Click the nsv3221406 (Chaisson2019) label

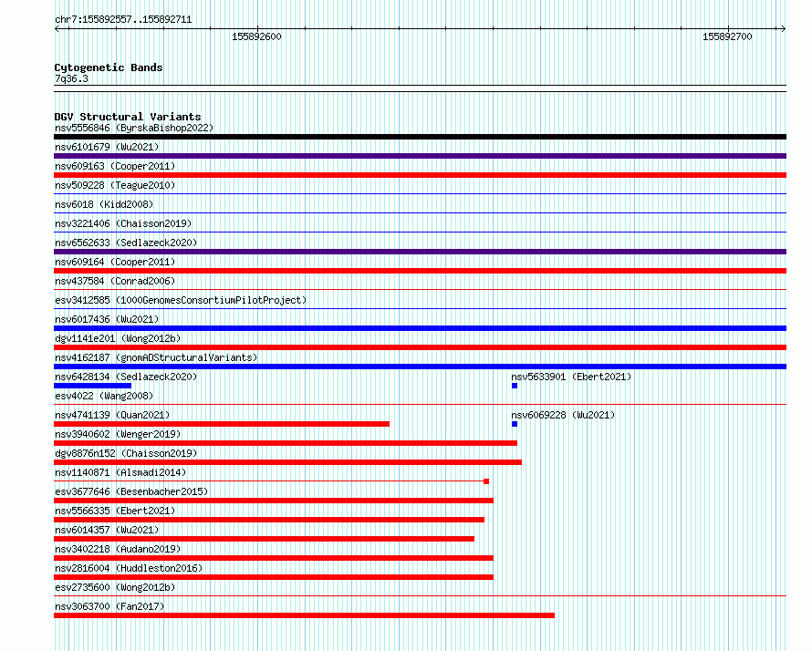[x=123, y=223]
